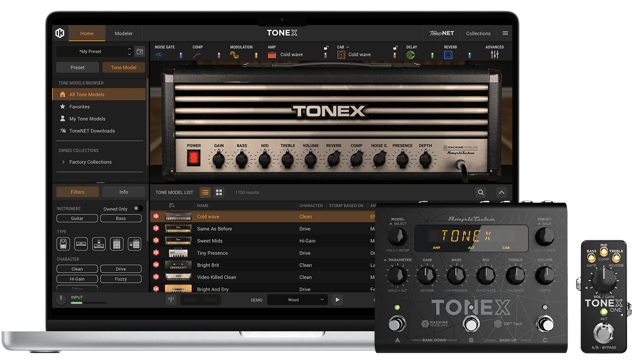Click the Guitar instrument filter button

point(77,218)
